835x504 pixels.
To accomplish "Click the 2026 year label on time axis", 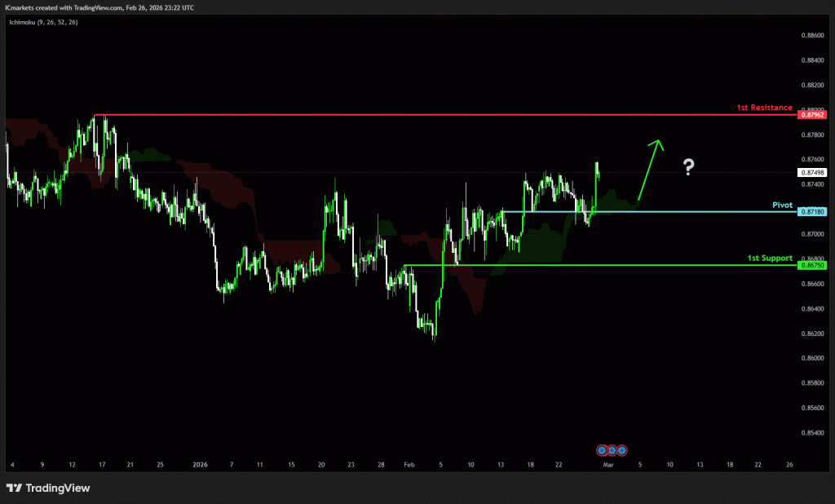I will pos(201,464).
